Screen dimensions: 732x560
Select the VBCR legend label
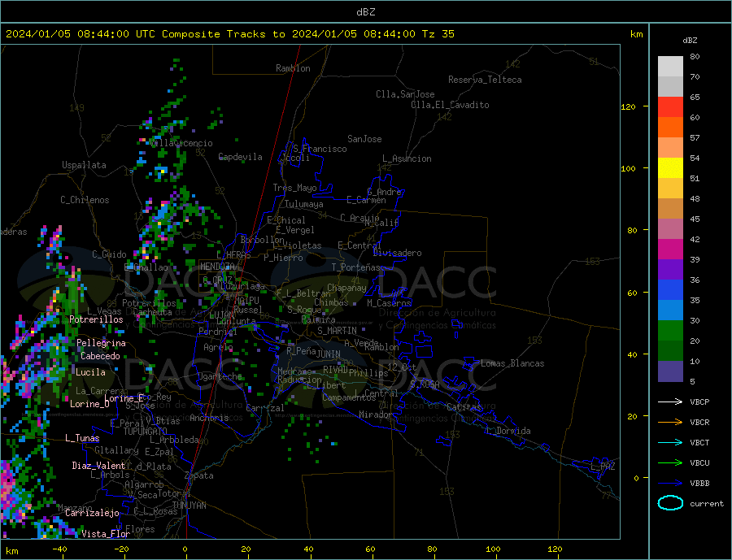click(x=699, y=423)
